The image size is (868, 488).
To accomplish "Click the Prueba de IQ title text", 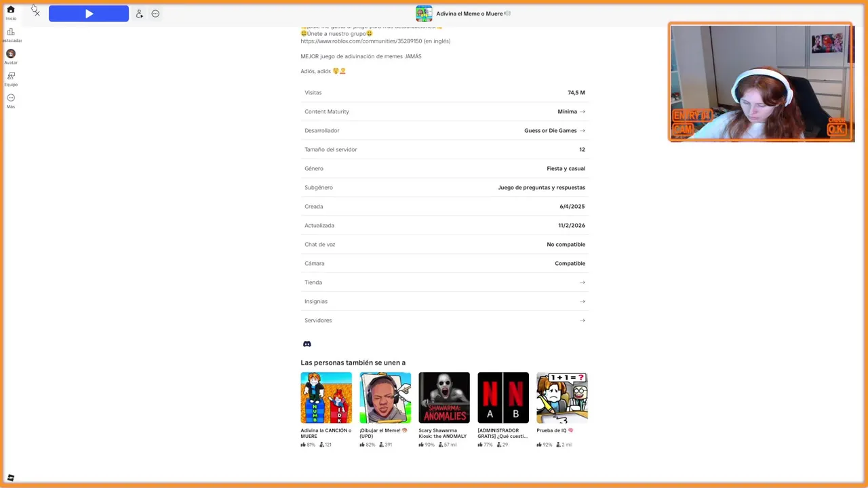I will pos(555,430).
